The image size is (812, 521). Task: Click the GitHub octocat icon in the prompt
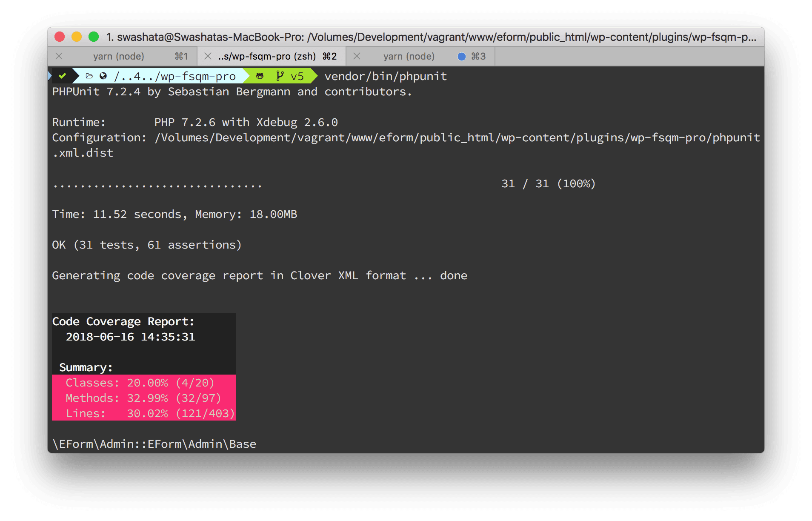pyautogui.click(x=260, y=76)
